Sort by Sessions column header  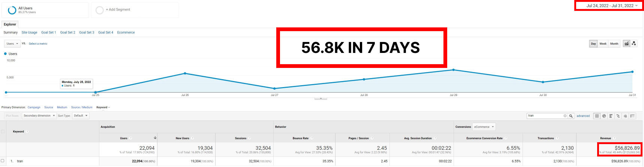(x=241, y=138)
